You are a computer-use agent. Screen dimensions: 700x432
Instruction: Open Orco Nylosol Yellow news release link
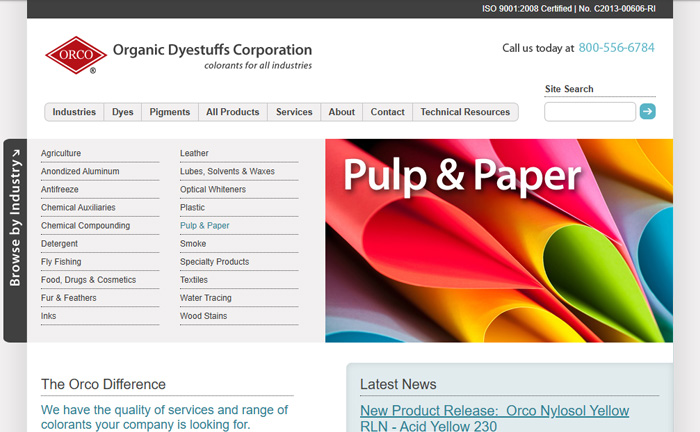495,418
